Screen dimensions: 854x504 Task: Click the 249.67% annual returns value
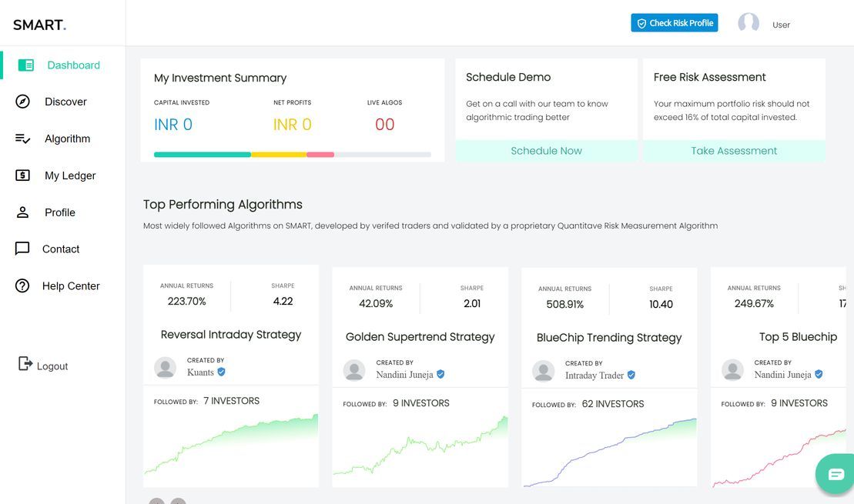click(x=754, y=304)
